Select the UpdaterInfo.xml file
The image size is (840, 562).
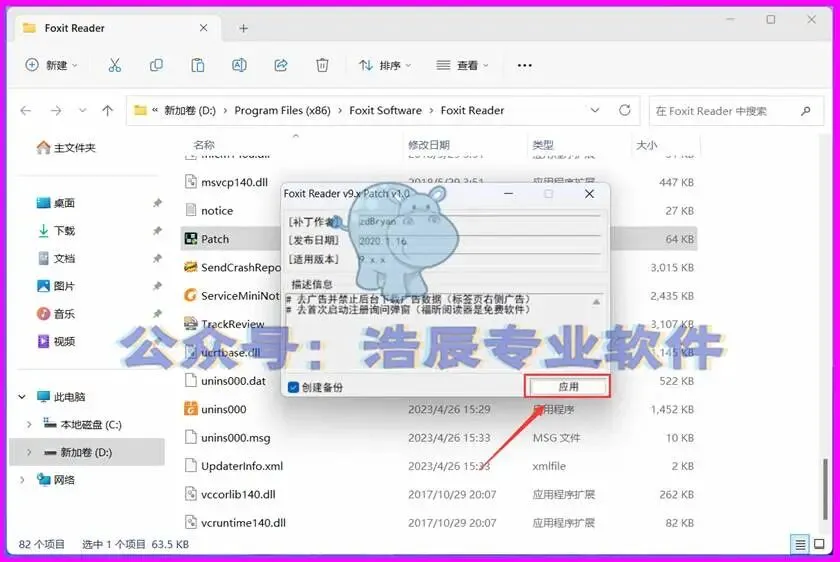242,466
